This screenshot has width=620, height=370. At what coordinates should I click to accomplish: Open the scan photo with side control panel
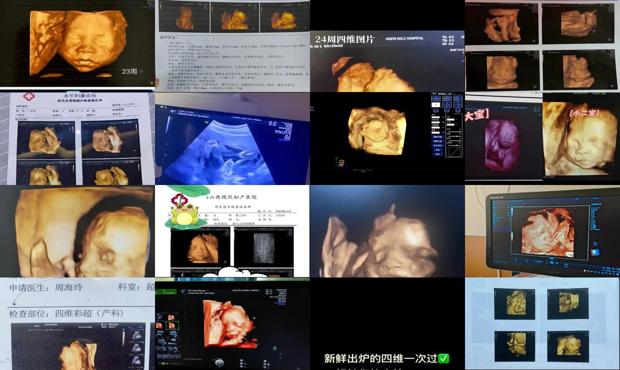tap(387, 138)
